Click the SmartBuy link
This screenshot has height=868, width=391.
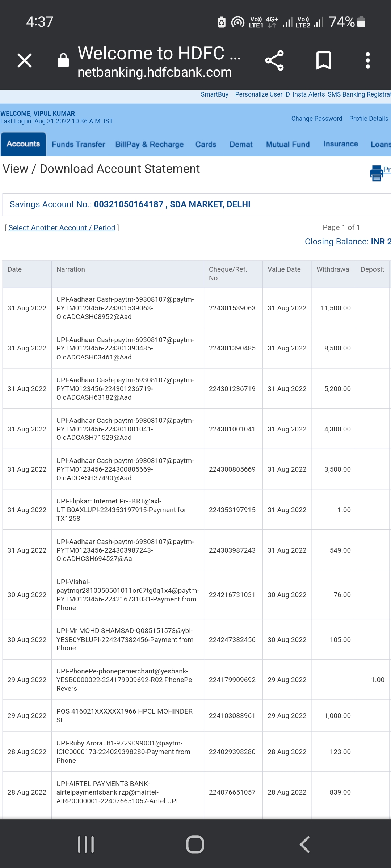click(215, 94)
